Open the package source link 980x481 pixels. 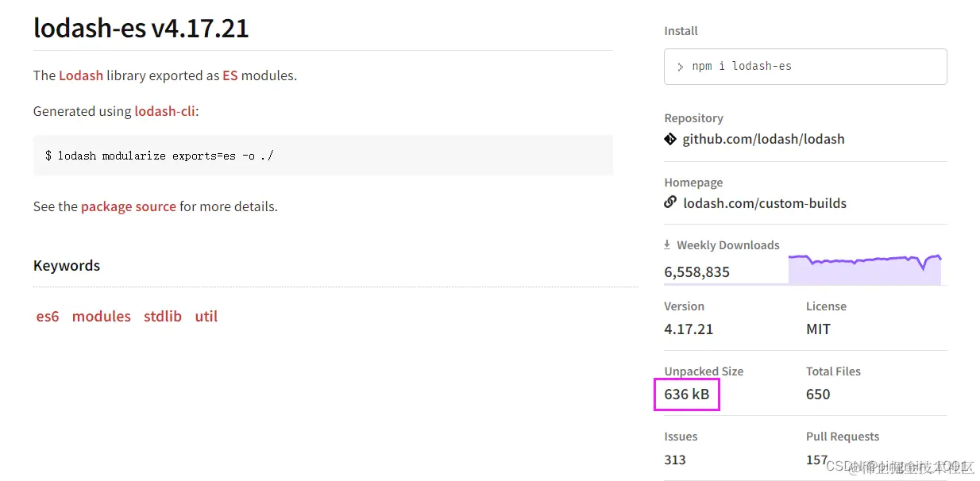(129, 206)
